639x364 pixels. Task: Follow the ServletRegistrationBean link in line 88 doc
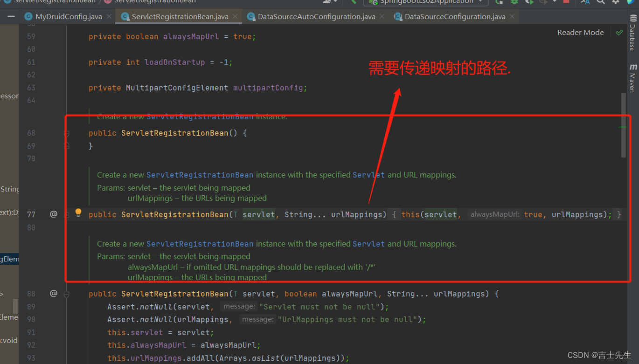coord(200,244)
